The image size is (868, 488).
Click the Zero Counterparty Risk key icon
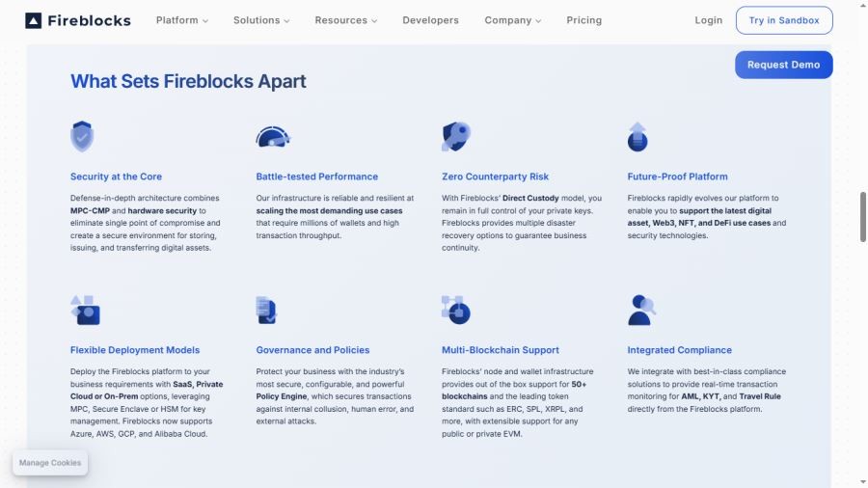(456, 137)
